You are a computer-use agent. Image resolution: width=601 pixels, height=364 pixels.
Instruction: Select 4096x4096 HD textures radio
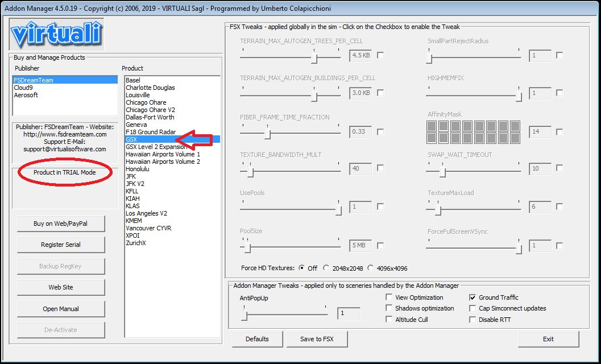(x=371, y=268)
